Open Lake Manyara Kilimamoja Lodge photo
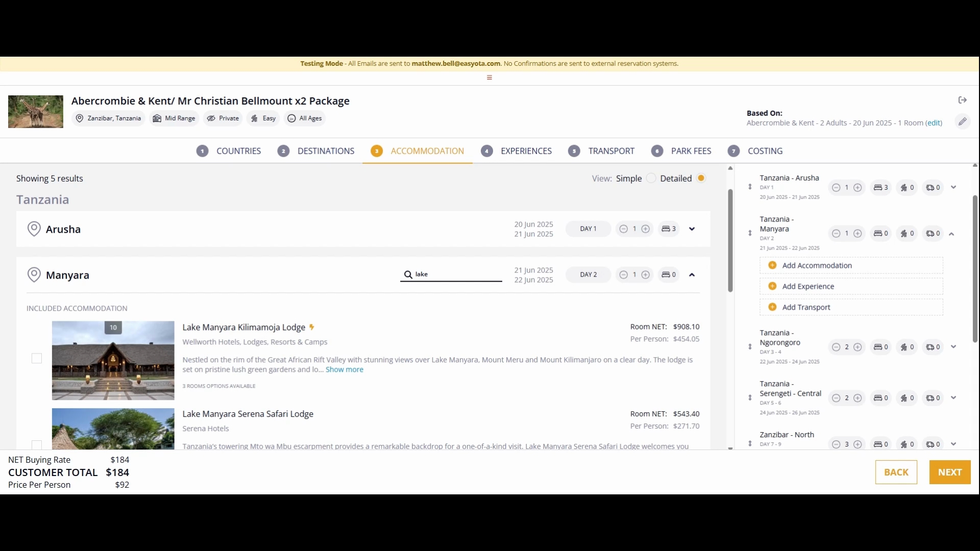This screenshot has height=551, width=980. coord(113,361)
